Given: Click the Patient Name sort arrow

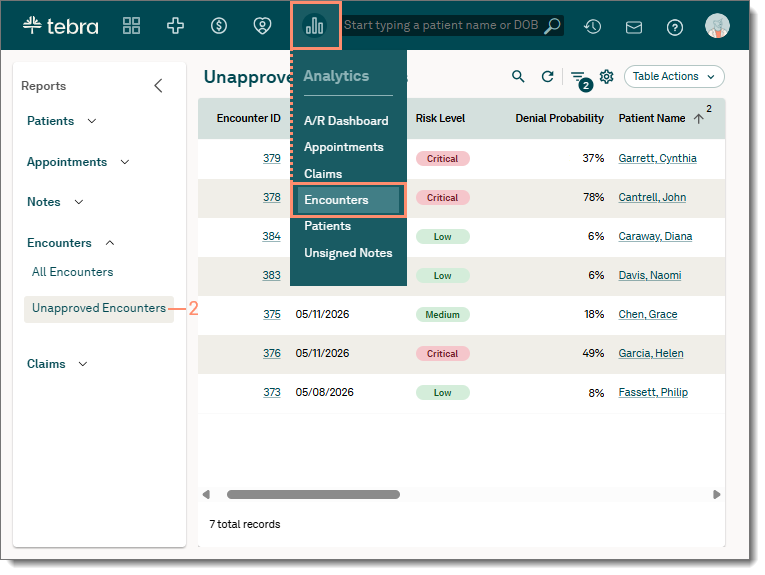Looking at the screenshot, I should [698, 119].
